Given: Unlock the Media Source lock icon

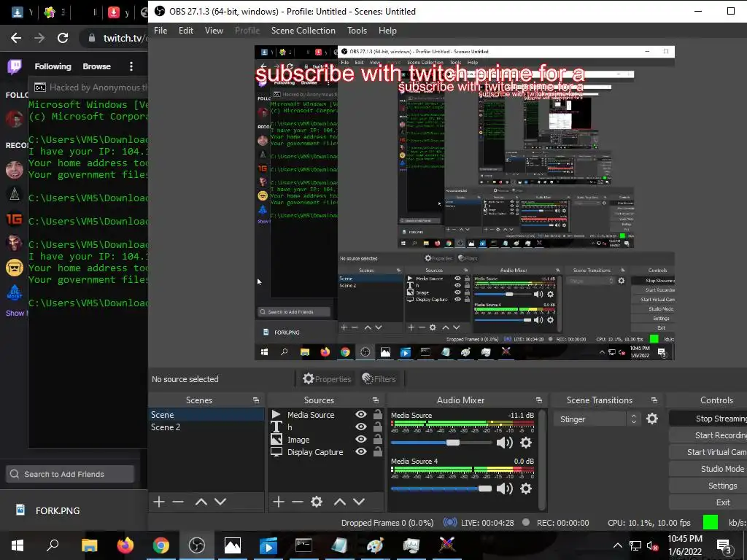Looking at the screenshot, I should pos(377,414).
